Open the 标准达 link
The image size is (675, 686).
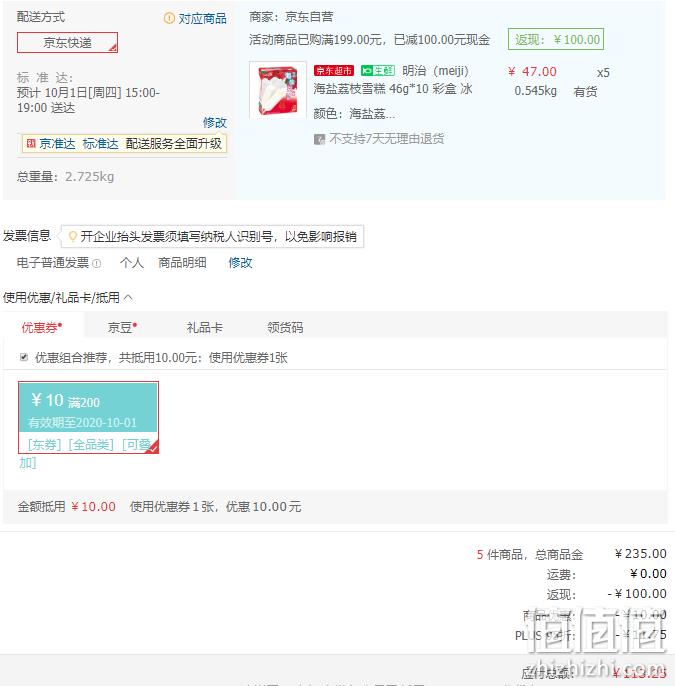[100, 144]
